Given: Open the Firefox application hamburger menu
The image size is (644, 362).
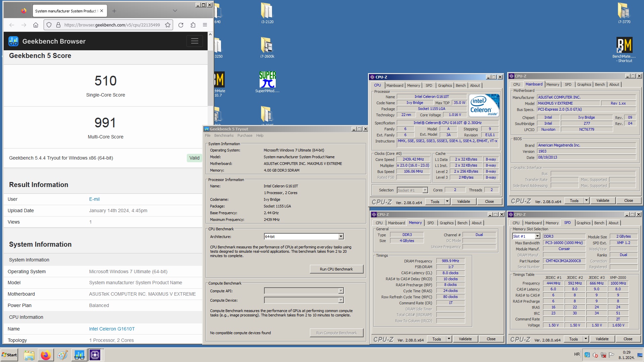Looking at the screenshot, I should pos(205,25).
